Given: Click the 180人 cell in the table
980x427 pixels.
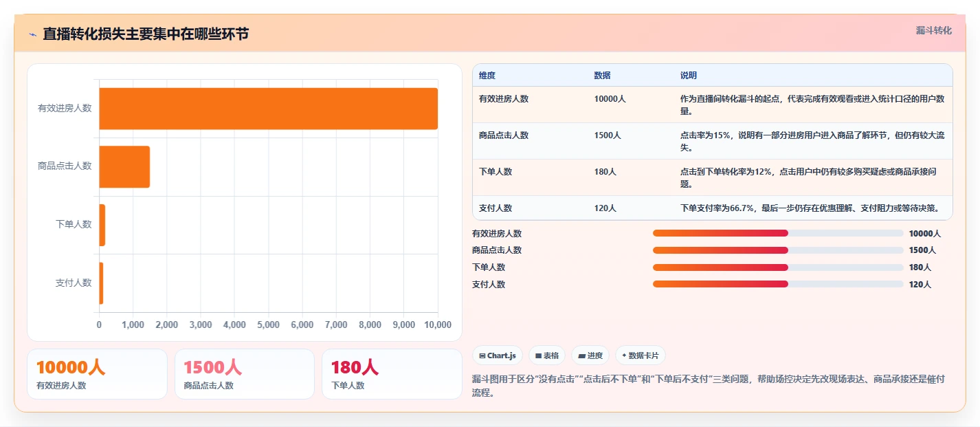Looking at the screenshot, I should (605, 172).
